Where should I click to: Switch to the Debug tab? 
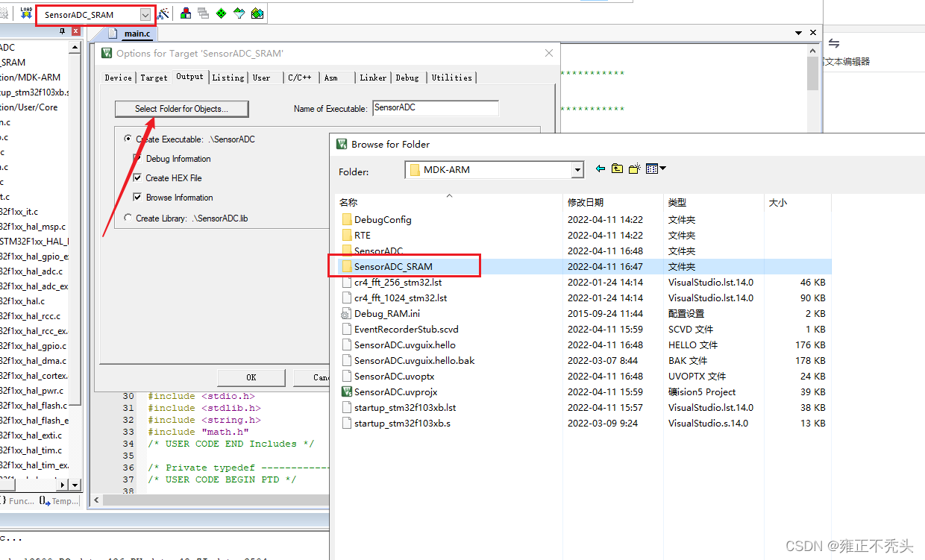[x=407, y=78]
